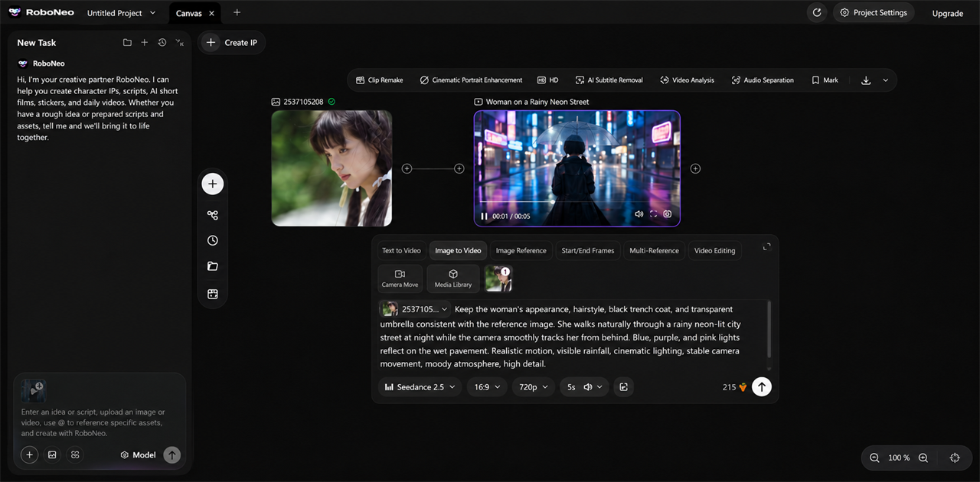Apply HD upscaling to the video
Screen dimensions: 980x482
tap(547, 80)
